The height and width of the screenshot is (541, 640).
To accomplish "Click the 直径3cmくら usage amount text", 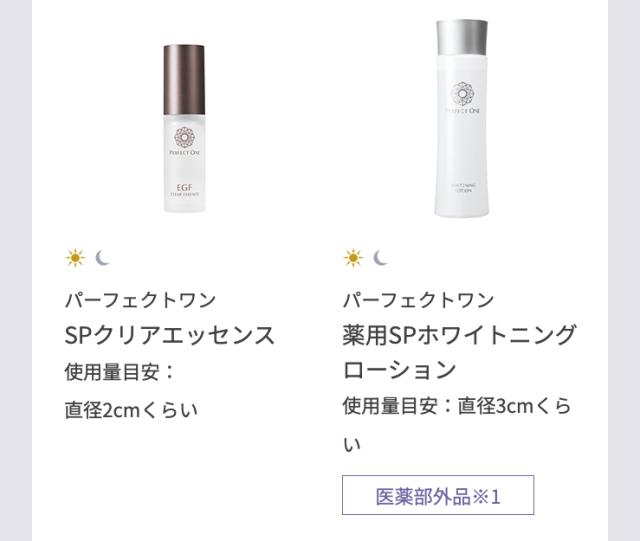I will 514,406.
